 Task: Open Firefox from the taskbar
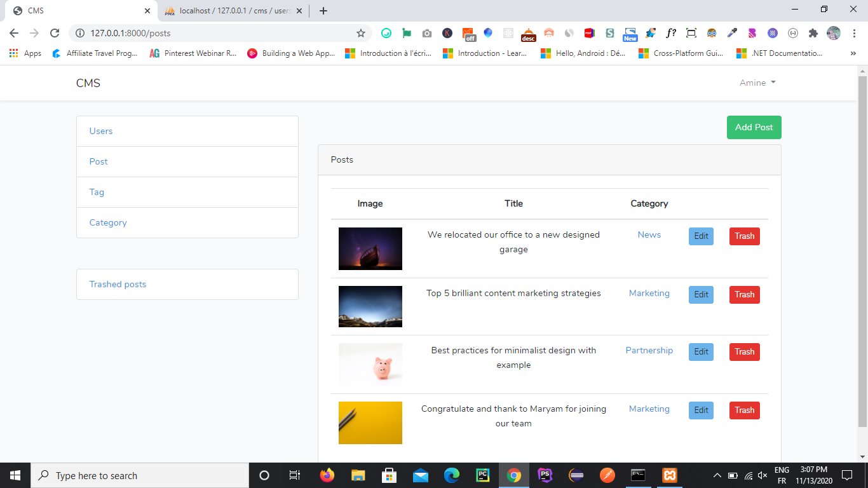tap(327, 475)
